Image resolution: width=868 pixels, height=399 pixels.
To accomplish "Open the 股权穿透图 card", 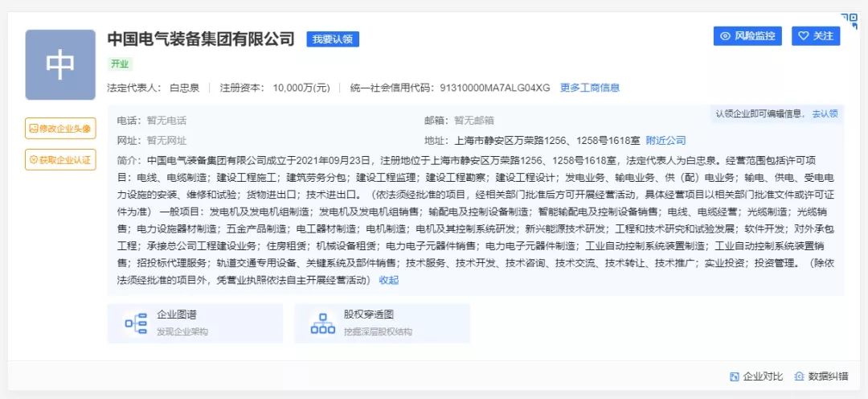I will click(x=382, y=323).
